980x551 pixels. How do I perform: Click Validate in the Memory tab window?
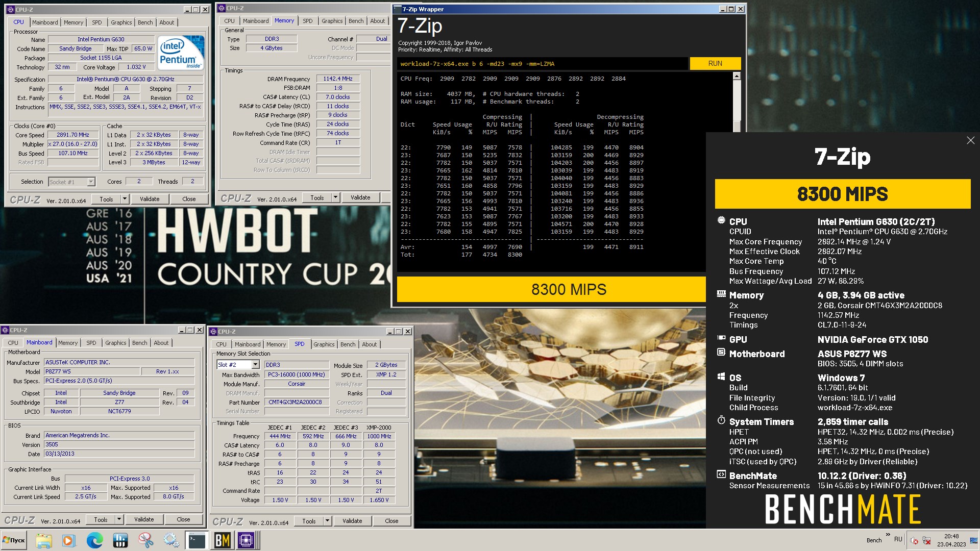(360, 197)
